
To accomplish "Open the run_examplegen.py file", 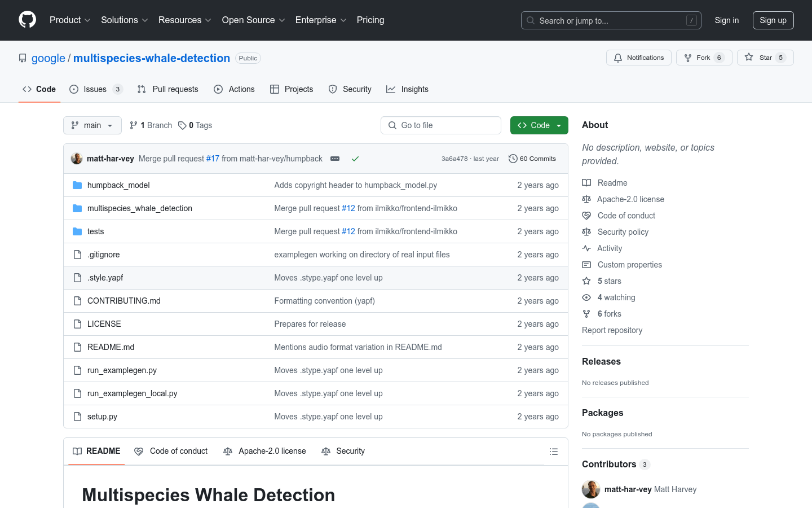I will 122,370.
